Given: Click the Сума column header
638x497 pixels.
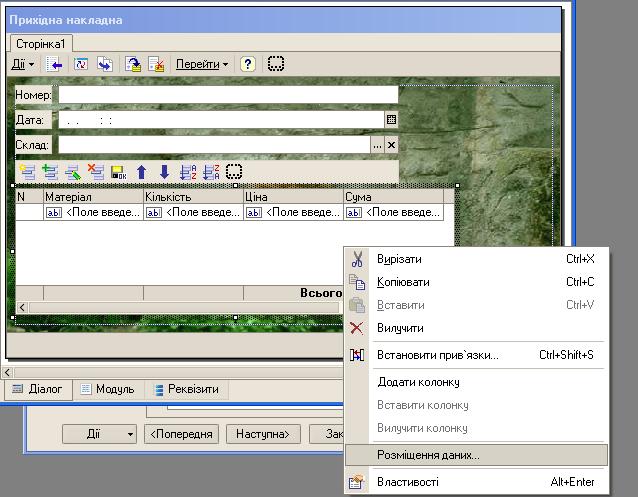Looking at the screenshot, I should tap(393, 197).
